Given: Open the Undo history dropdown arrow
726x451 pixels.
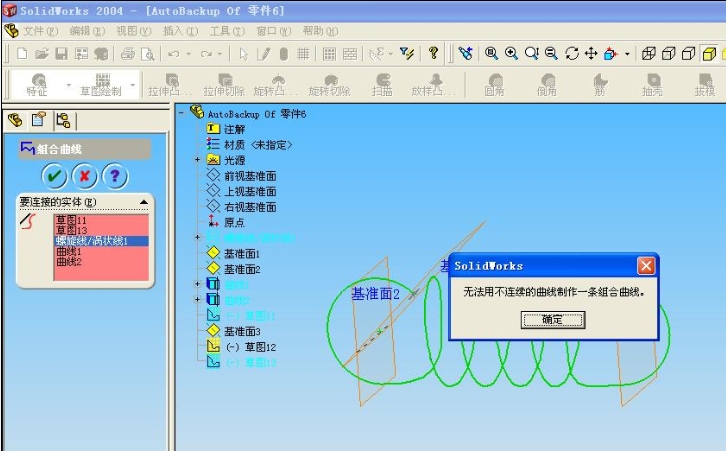Looking at the screenshot, I should (188, 54).
